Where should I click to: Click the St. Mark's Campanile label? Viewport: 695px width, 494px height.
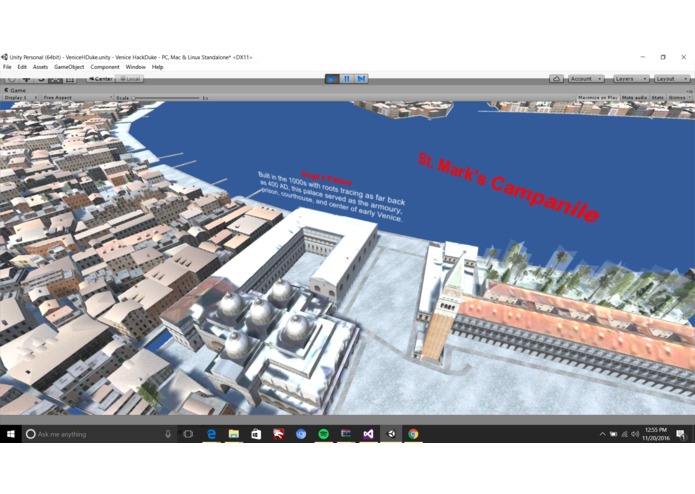click(x=508, y=187)
